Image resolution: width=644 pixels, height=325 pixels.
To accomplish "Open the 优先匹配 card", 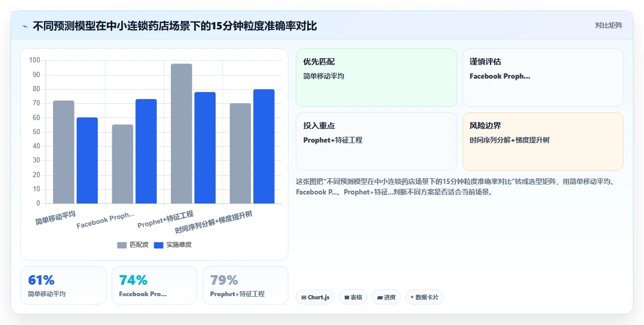I will coord(377,78).
